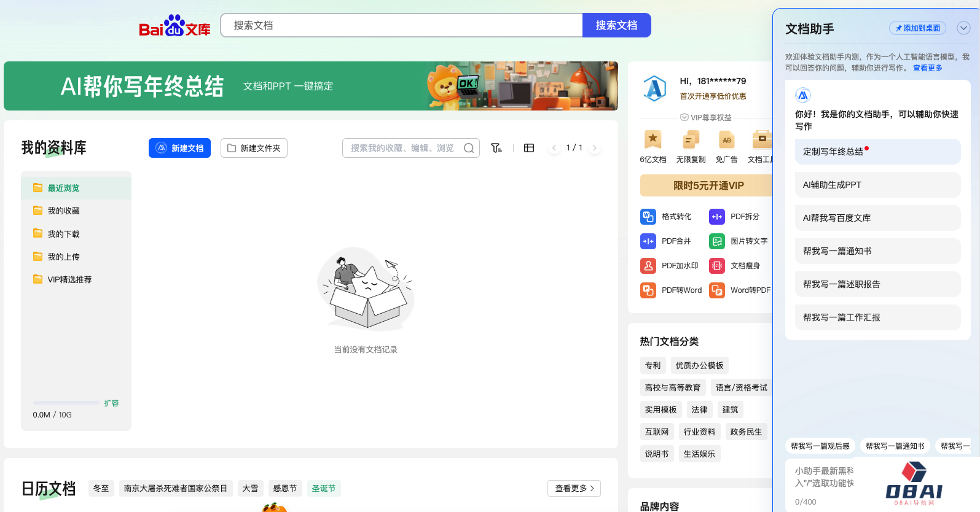The width and height of the screenshot is (980, 512).
Task: Select 我的下载 folder in sidebar
Action: [x=64, y=234]
